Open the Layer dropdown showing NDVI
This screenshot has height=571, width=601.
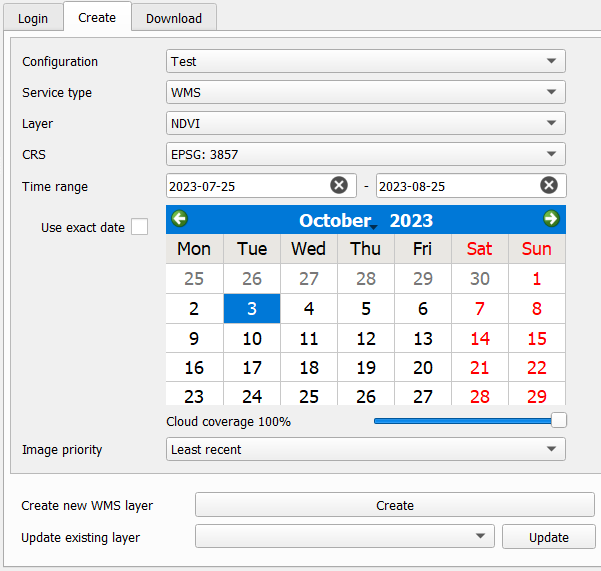point(365,123)
